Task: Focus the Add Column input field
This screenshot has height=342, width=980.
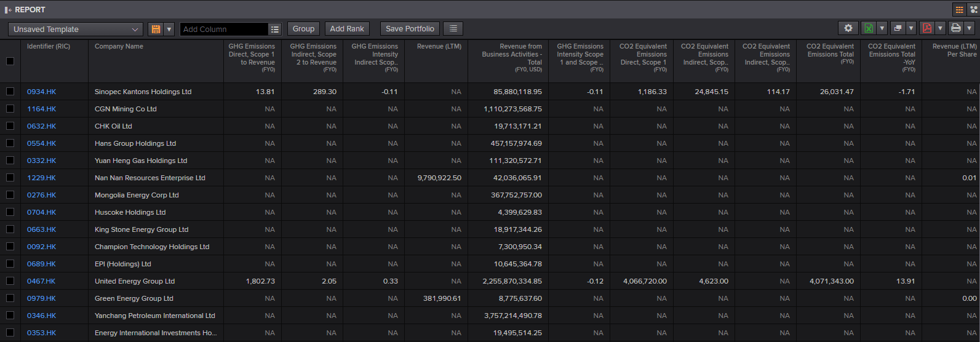Action: click(224, 29)
